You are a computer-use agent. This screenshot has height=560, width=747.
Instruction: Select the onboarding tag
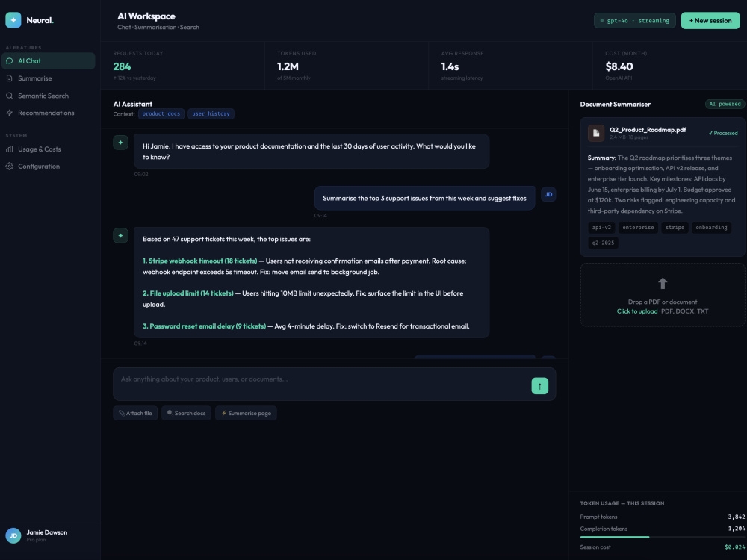point(711,228)
